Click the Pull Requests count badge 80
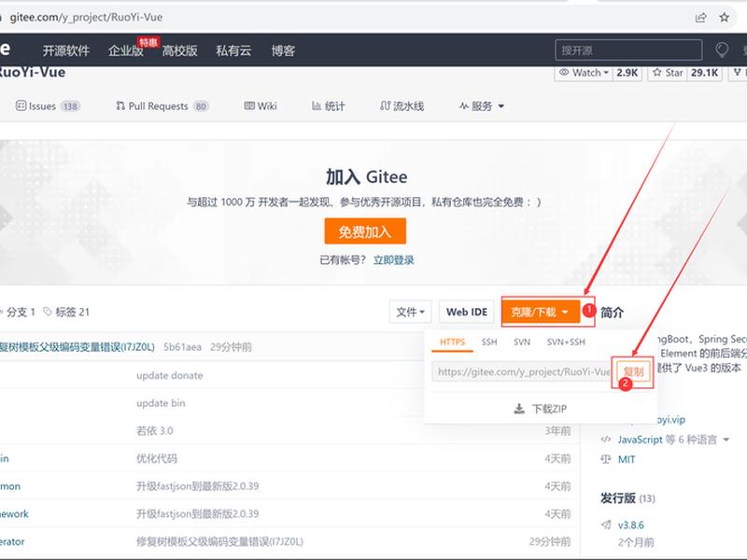Image resolution: width=747 pixels, height=560 pixels. tap(201, 106)
